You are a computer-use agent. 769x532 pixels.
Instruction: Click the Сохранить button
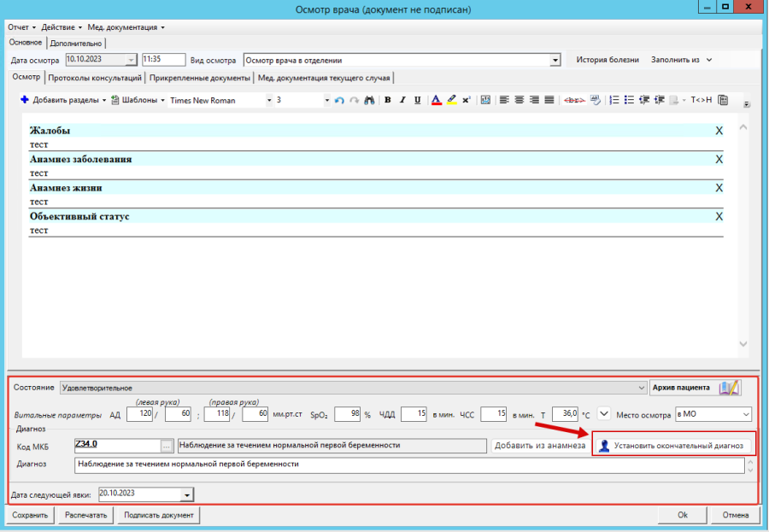[x=30, y=515]
